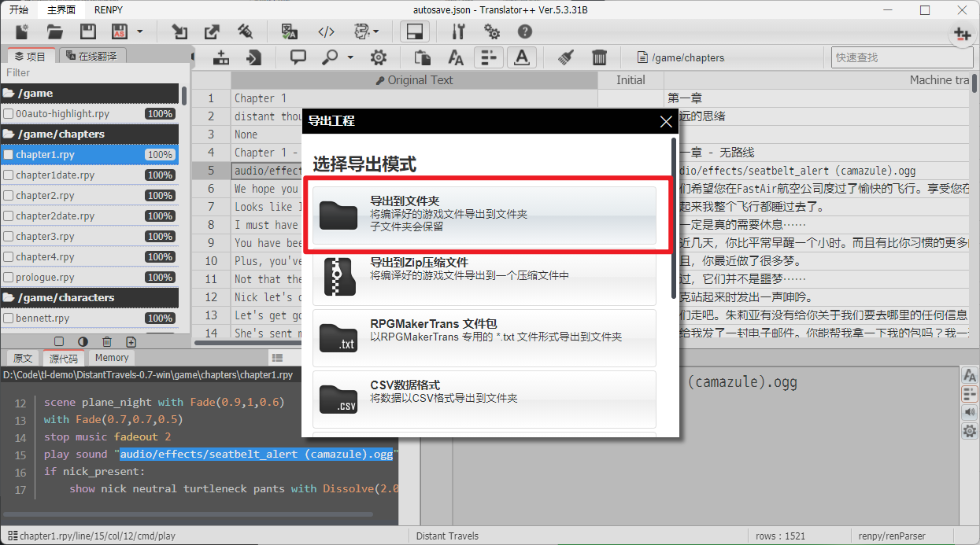Click the add file icon below the file list
Image resolution: width=980 pixels, height=545 pixels.
[131, 341]
